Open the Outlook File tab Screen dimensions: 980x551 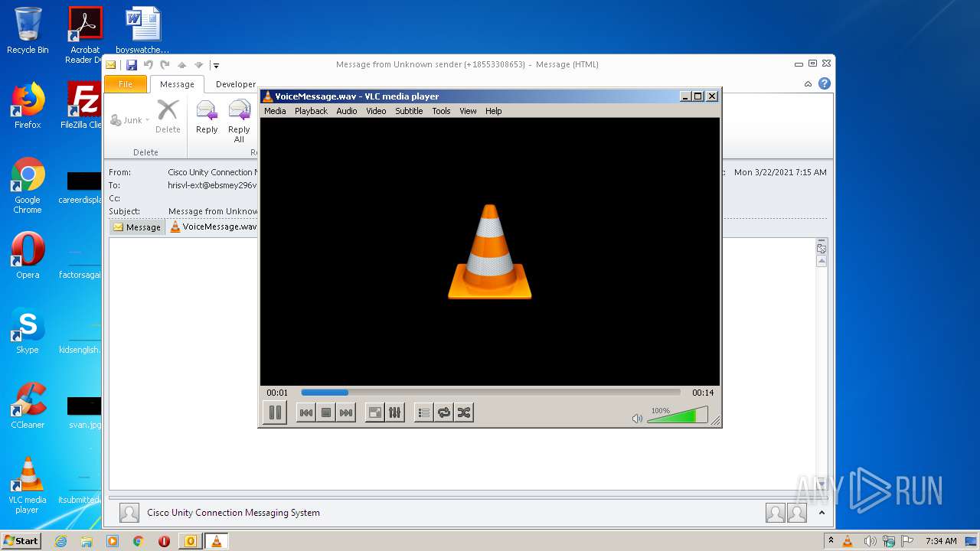click(126, 84)
